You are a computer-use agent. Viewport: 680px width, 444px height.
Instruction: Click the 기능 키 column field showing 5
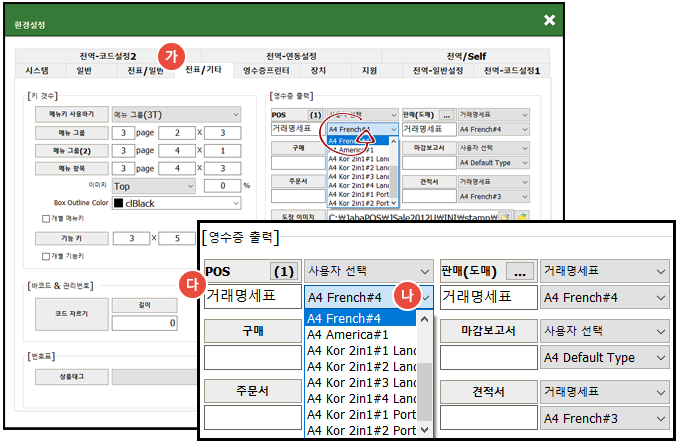coord(177,238)
